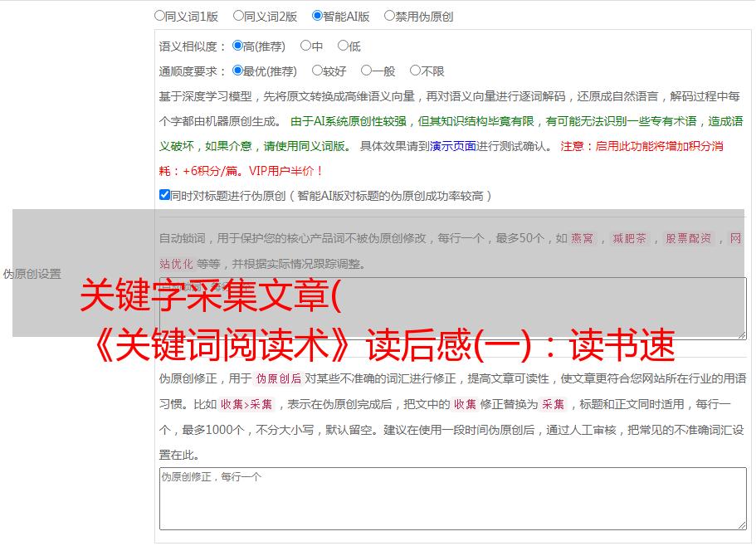
Task: Click the red 注意 points warning text
Action: point(441,158)
